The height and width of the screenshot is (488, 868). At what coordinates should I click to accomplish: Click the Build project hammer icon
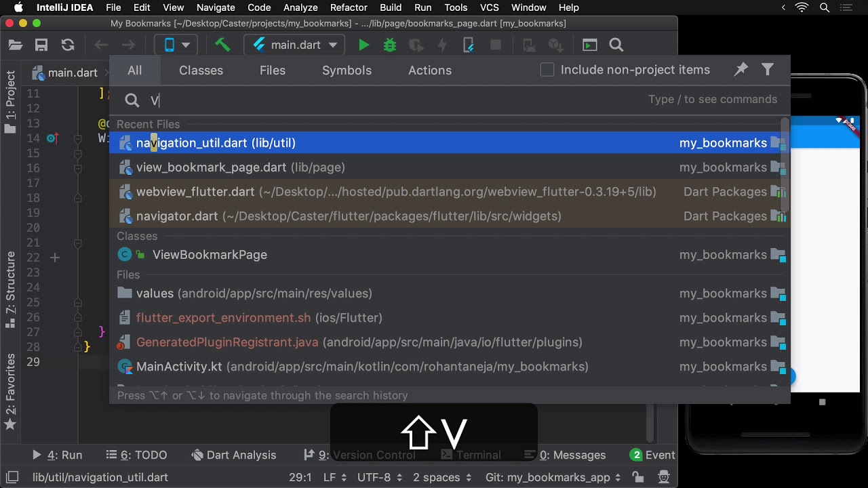point(222,45)
